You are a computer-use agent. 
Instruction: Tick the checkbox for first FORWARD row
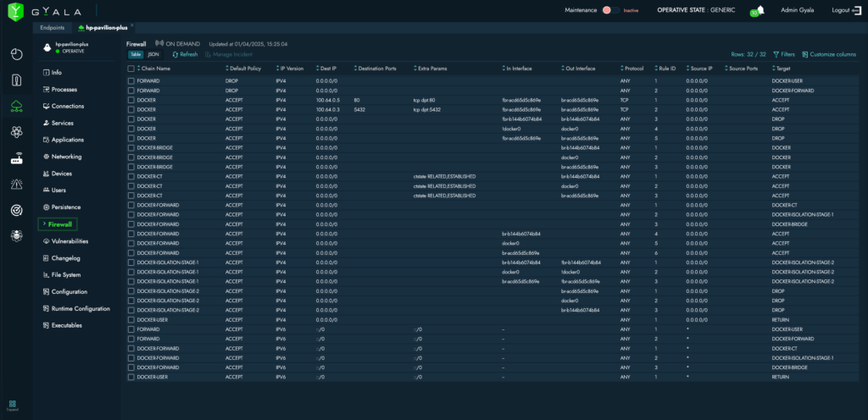point(131,80)
